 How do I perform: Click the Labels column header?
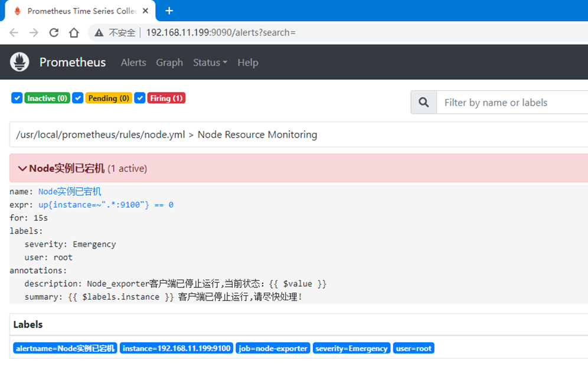click(x=28, y=325)
